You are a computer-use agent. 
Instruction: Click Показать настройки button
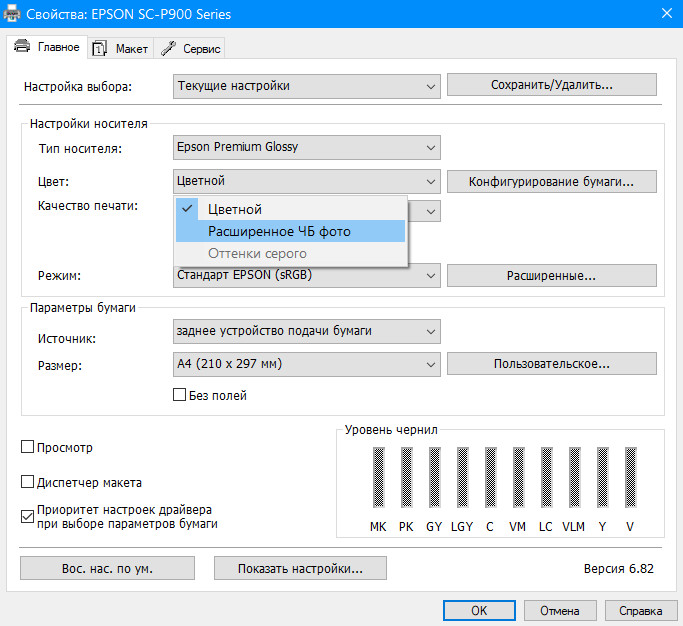(x=300, y=568)
